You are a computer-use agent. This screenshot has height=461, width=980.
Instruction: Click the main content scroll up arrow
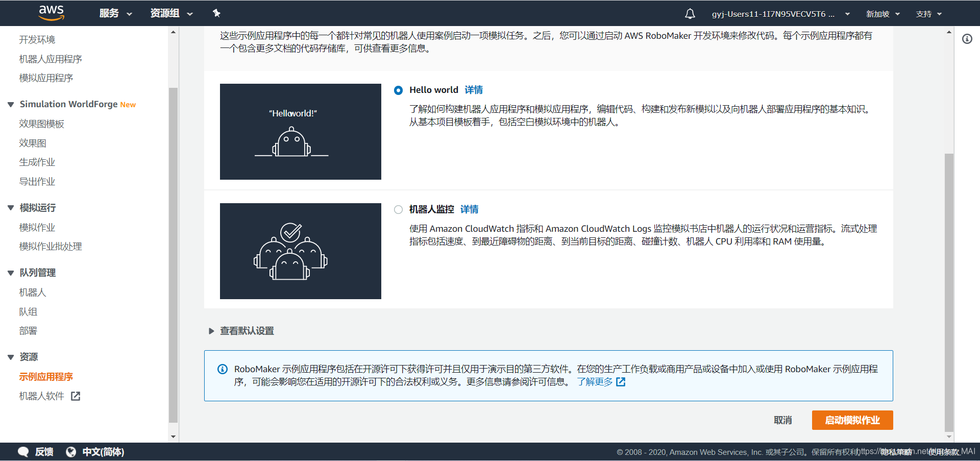949,32
